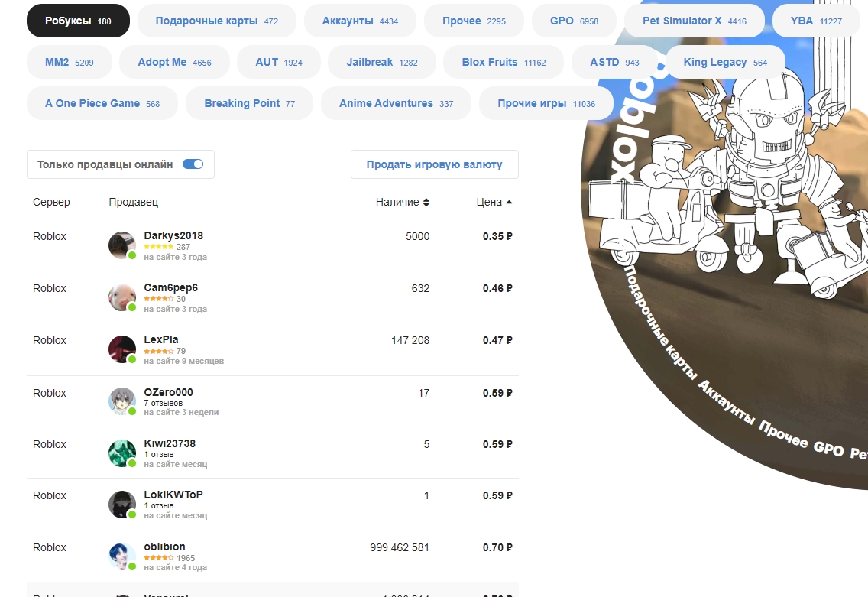Screen dimensions: 868x597
Task: Click LokiKWToP 1 отзыв text
Action: coord(159,505)
